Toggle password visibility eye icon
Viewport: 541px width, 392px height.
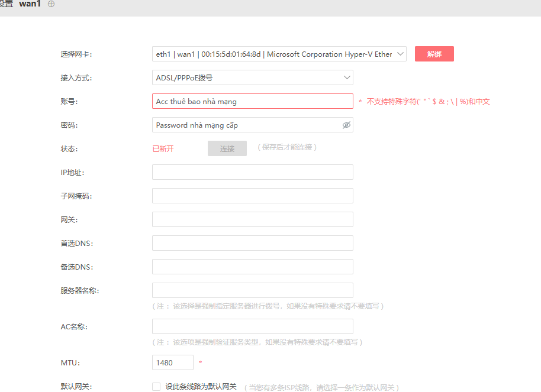click(x=346, y=125)
